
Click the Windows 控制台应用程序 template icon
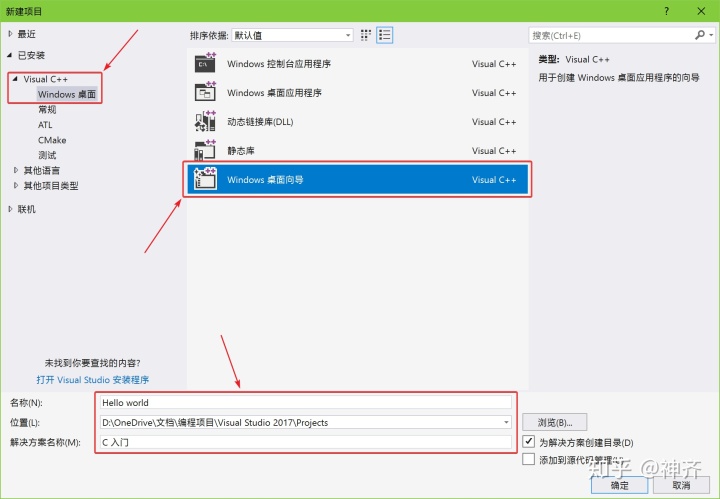205,63
